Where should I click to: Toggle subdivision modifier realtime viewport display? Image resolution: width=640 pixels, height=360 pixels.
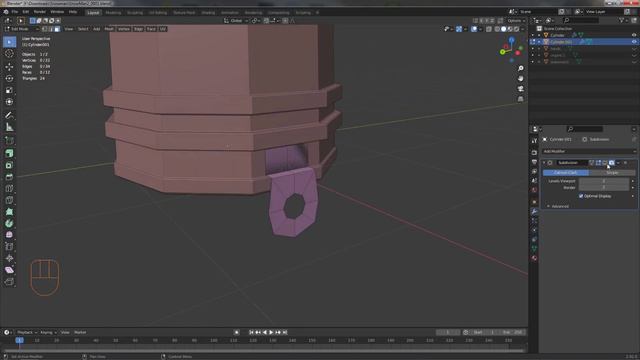coord(605,163)
